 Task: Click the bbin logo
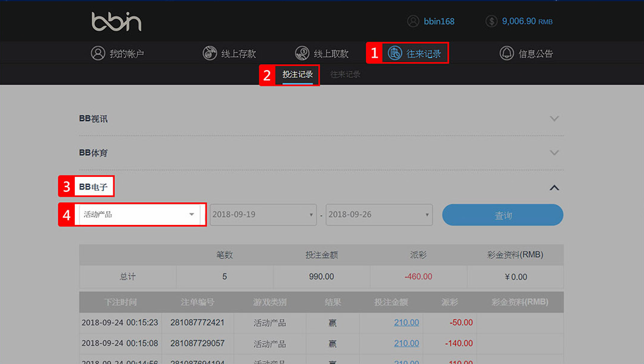[x=117, y=22]
